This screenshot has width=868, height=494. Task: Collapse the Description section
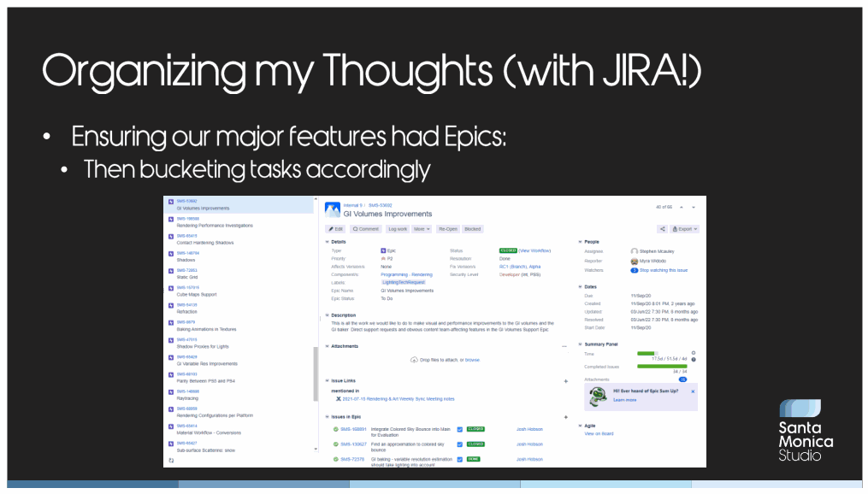(x=328, y=315)
